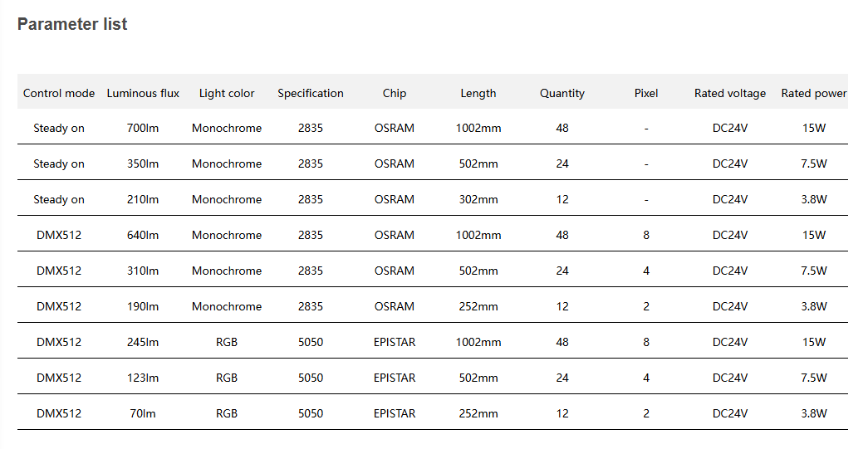The width and height of the screenshot is (868, 449).
Task: Click the Specification column header
Action: point(311,93)
